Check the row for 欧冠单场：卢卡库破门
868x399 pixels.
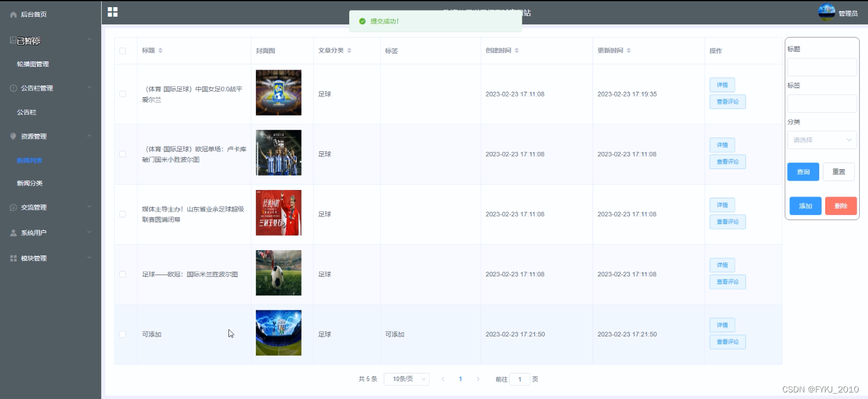pos(123,154)
